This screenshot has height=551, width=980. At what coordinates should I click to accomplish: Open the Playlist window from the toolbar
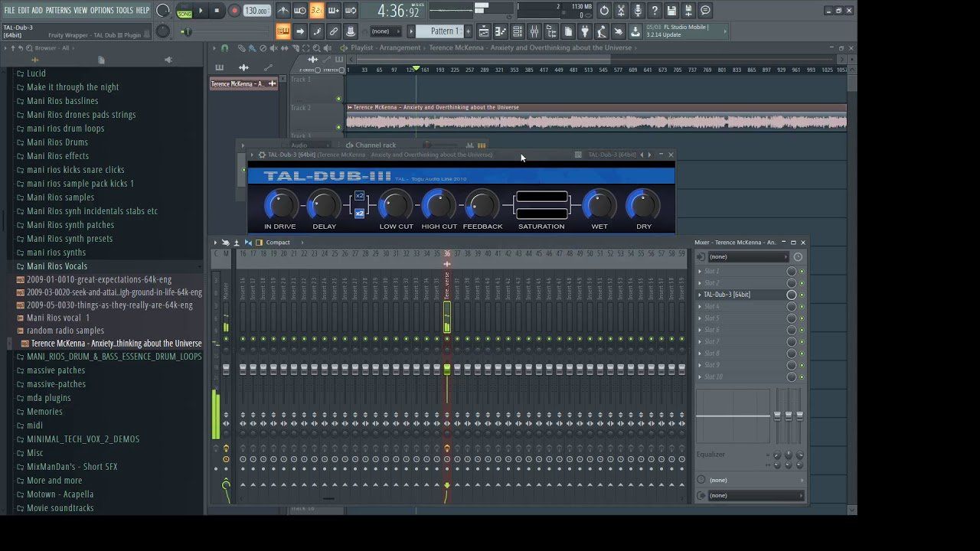click(484, 31)
